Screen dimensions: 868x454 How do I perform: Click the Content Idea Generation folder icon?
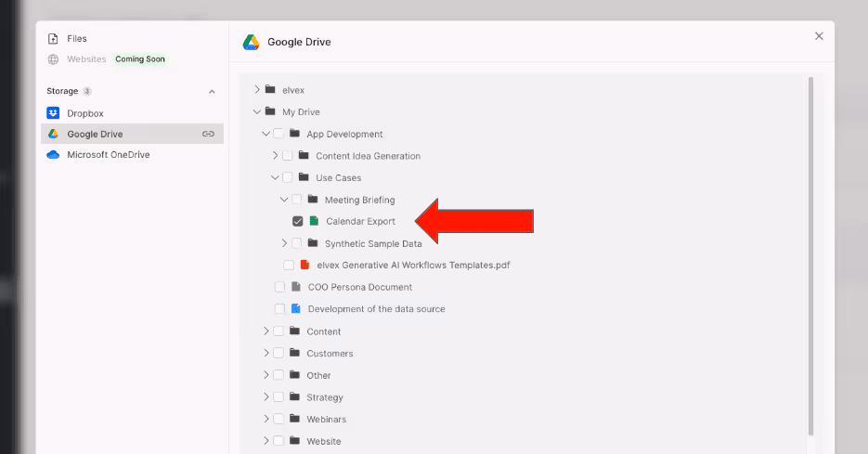click(x=304, y=155)
